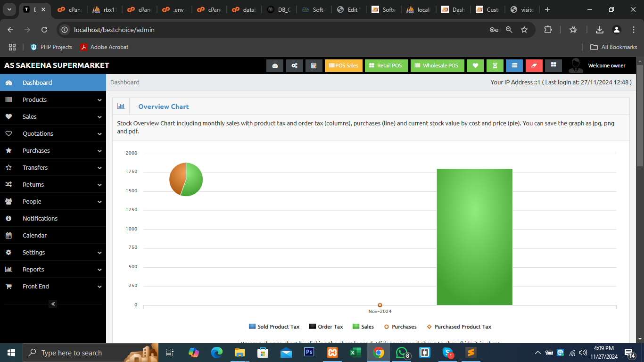Viewport: 644px width, 362px height.
Task: Click the red eraser icon button
Action: click(534, 66)
